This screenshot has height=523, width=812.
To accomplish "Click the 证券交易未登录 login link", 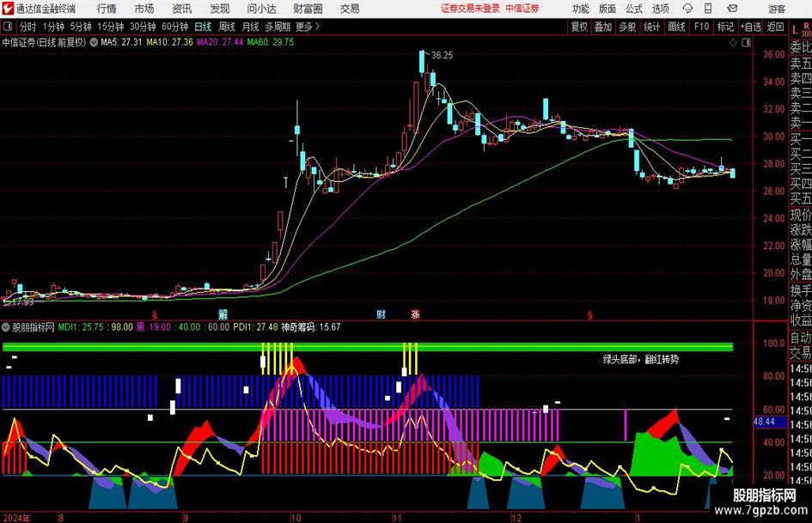I will click(471, 9).
